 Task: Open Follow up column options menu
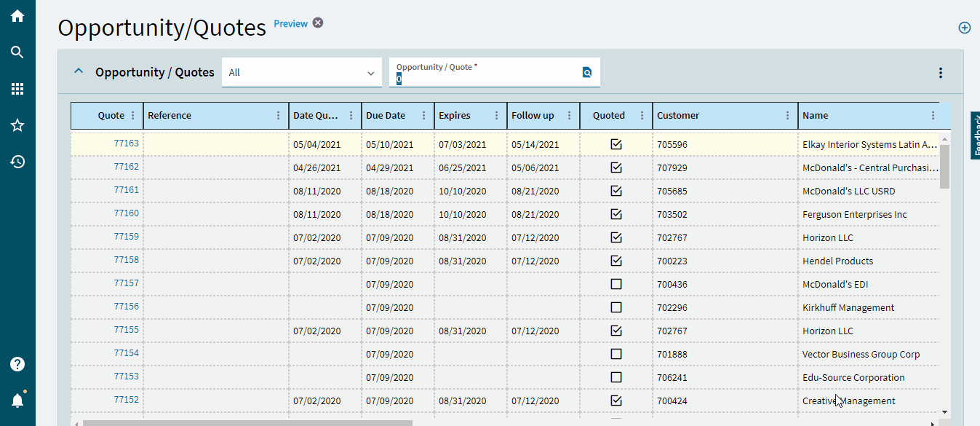click(x=569, y=116)
